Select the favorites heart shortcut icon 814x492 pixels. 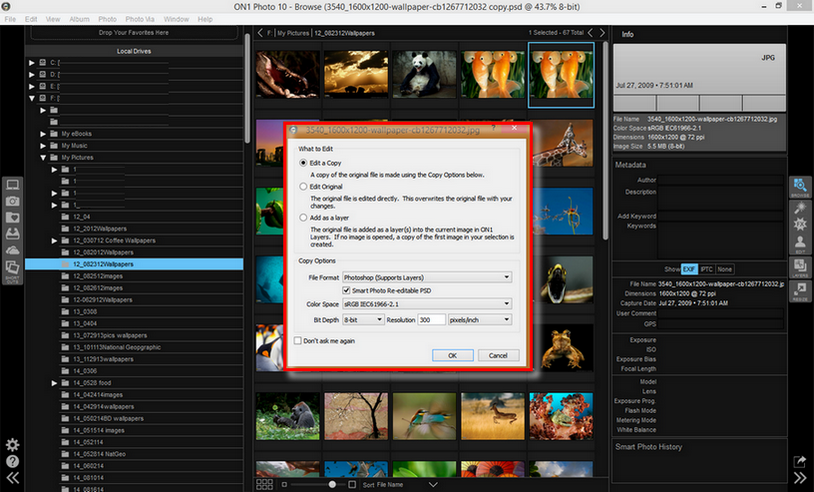coord(13,217)
